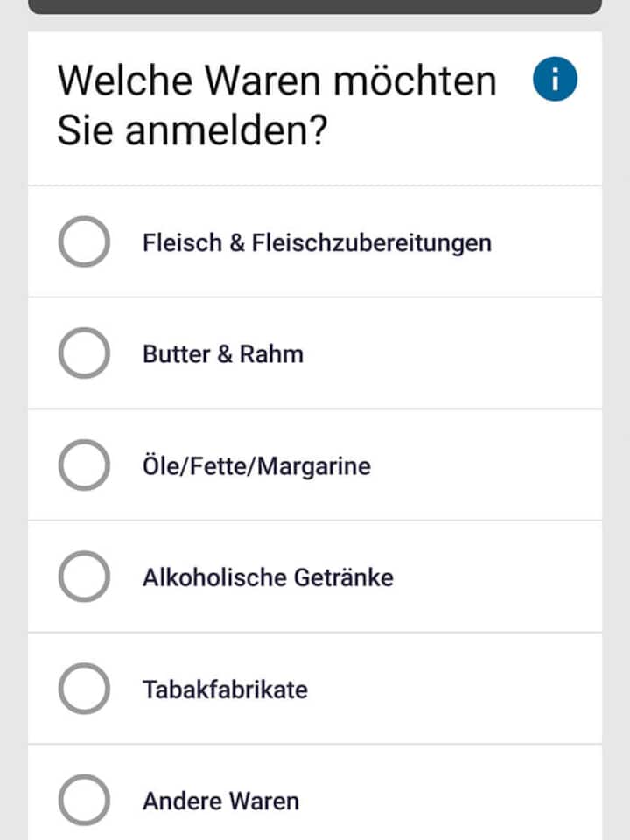Screen dimensions: 630x840
Task: Choose the Andere Waren radio circle
Action: 84,800
